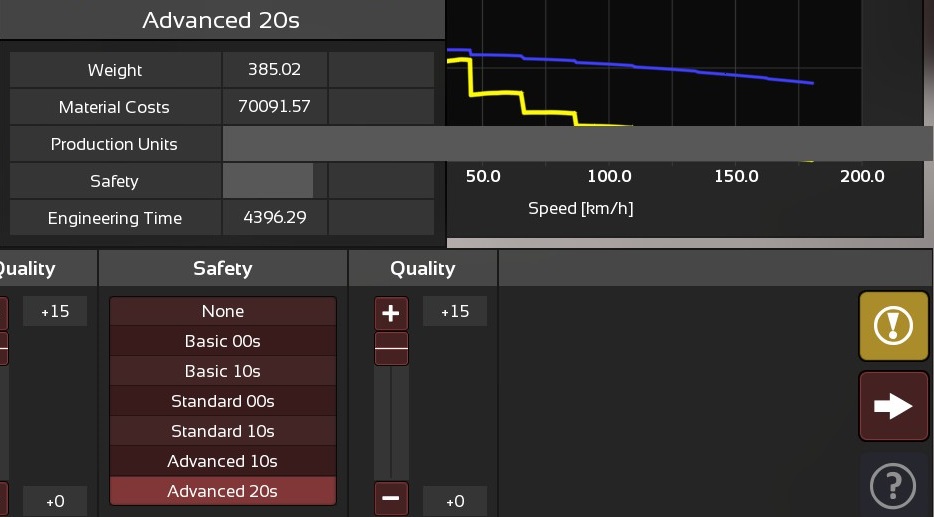Choose Standard 10s safety option

click(x=222, y=431)
